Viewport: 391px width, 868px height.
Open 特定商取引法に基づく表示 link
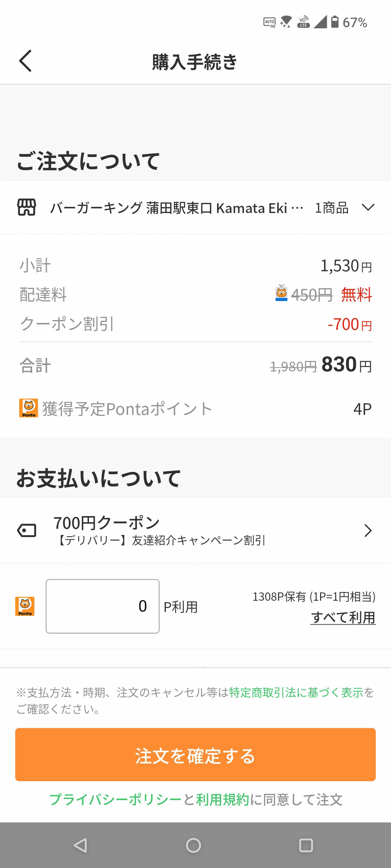point(296,692)
